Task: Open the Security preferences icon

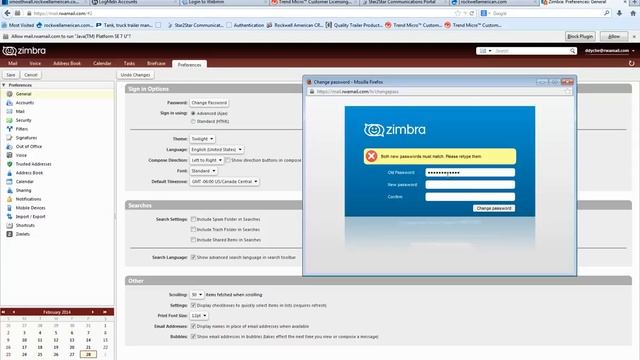Action: click(9, 120)
